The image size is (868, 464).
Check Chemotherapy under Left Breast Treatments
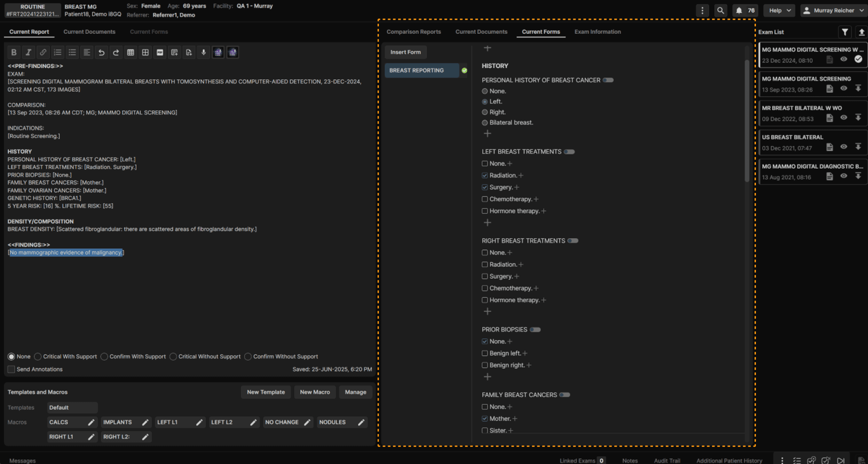(485, 199)
